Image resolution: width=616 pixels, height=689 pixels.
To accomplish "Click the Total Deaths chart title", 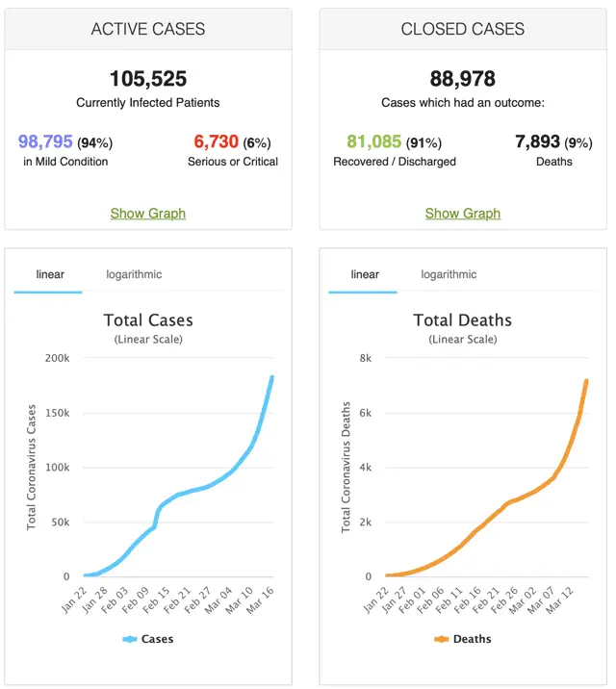I will (x=463, y=320).
